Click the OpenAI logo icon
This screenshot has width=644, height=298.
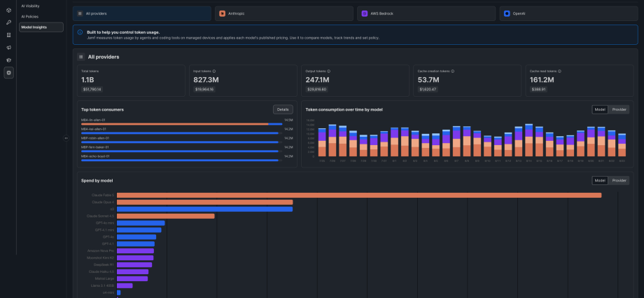(507, 13)
